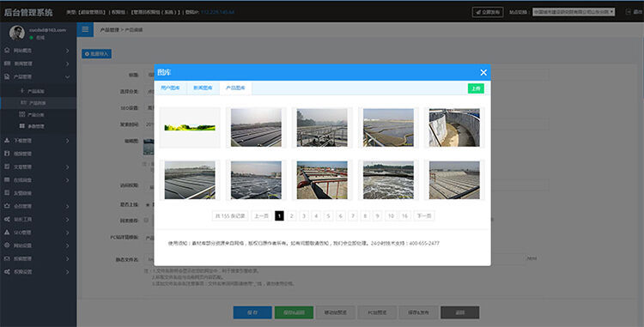The width and height of the screenshot is (644, 327).
Task: Select the green landscape banner thumbnail
Action: 190,128
